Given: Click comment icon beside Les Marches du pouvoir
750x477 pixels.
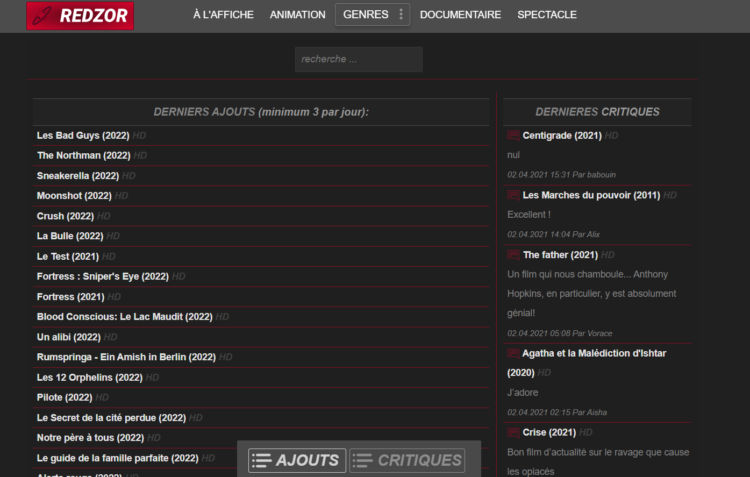Looking at the screenshot, I should pos(513,195).
